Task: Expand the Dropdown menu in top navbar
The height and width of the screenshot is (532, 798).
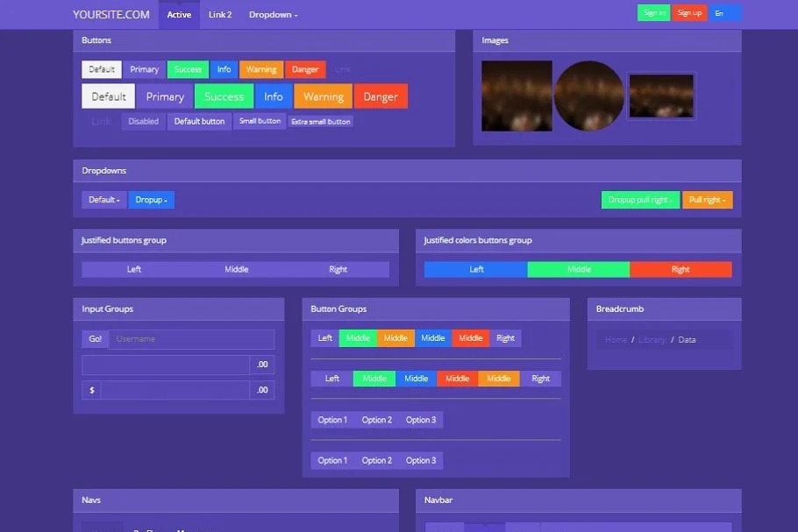Action: coord(273,15)
